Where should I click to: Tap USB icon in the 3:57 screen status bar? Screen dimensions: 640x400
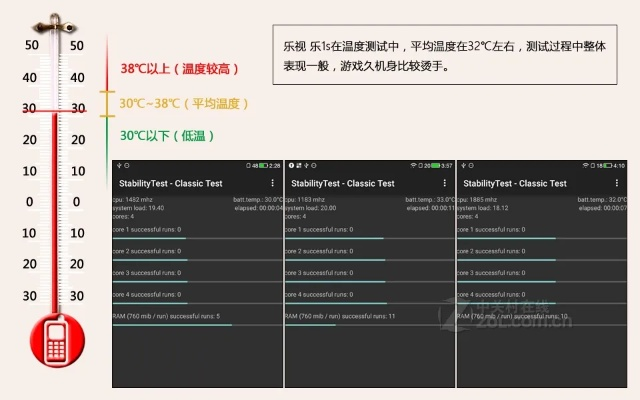pyautogui.click(x=306, y=165)
